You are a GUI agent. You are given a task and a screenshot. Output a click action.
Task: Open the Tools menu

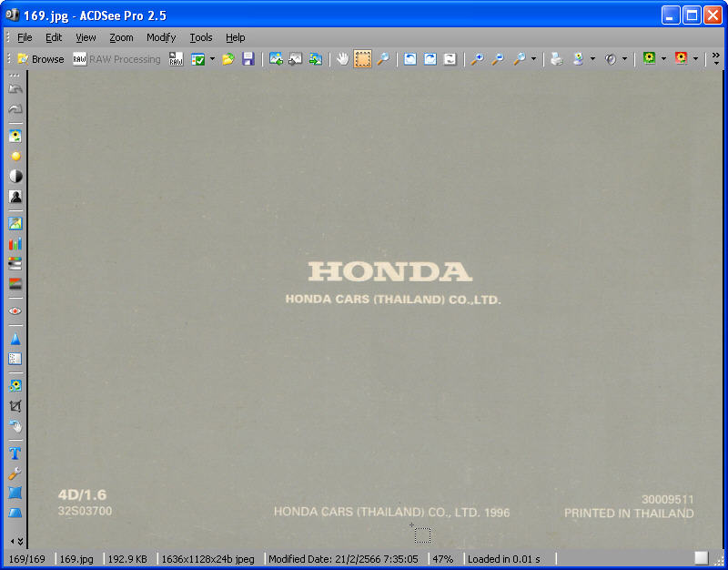click(x=201, y=37)
